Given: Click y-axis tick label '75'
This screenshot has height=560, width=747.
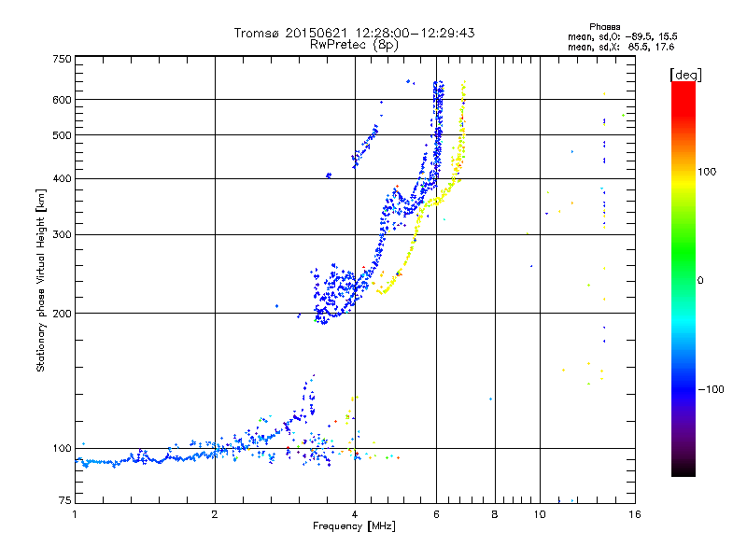Looking at the screenshot, I should (x=65, y=500).
